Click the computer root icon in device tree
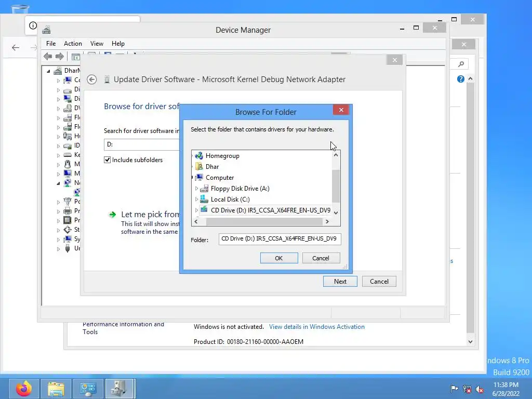Screen dimensions: 532x399 58,71
